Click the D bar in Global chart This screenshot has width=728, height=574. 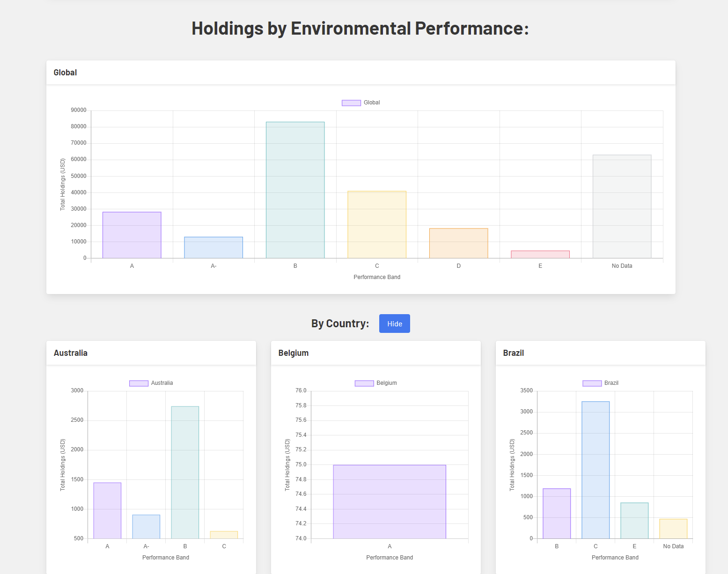459,243
